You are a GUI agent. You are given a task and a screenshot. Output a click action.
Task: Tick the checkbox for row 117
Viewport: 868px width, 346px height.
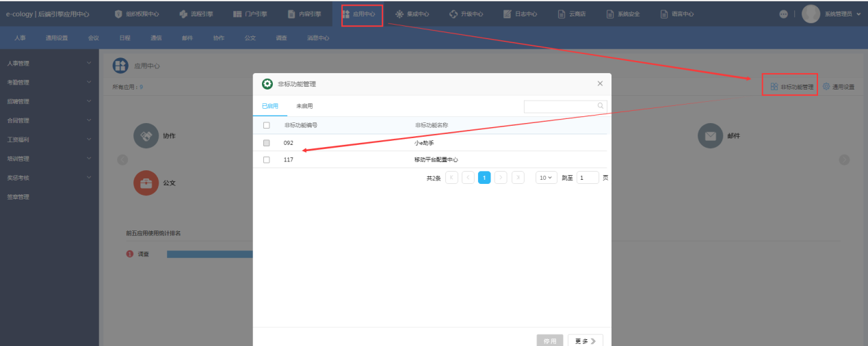pyautogui.click(x=267, y=159)
